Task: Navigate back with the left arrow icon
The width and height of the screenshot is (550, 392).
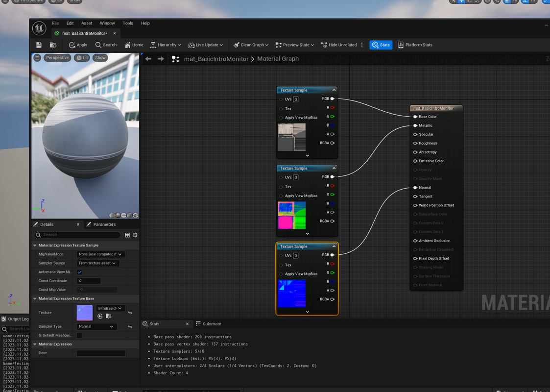Action: pyautogui.click(x=148, y=59)
